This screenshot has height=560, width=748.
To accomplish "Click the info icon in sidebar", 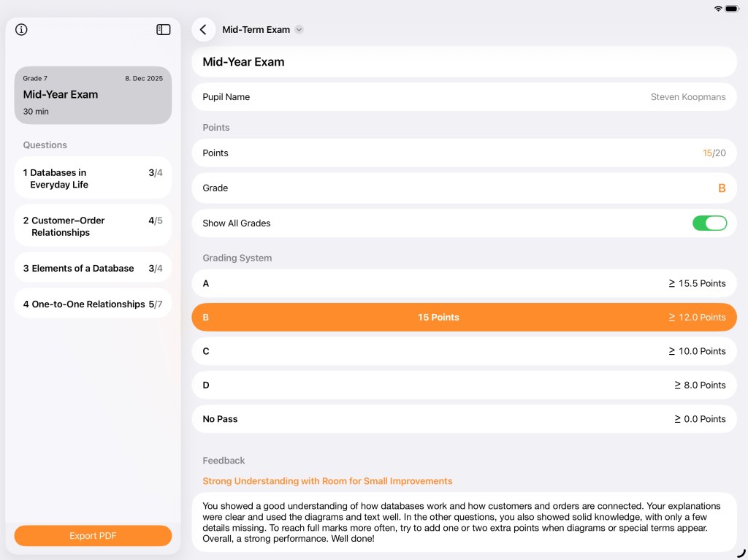I will point(21,30).
